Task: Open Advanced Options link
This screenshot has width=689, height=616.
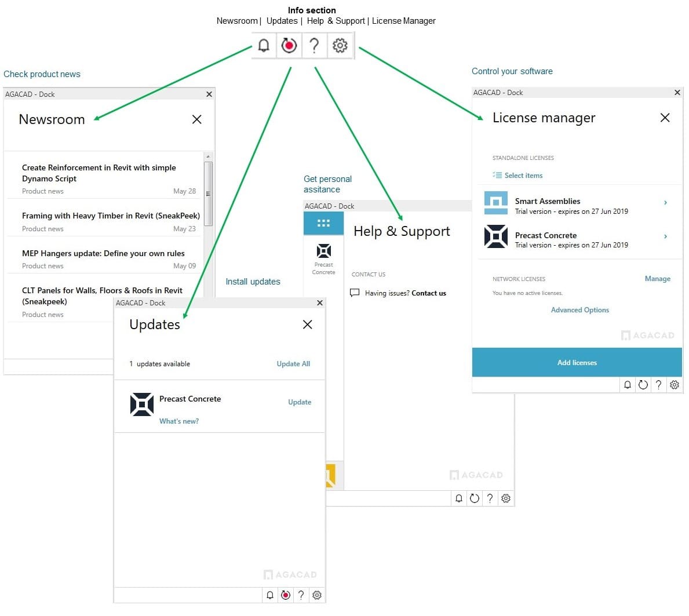Action: tap(580, 310)
